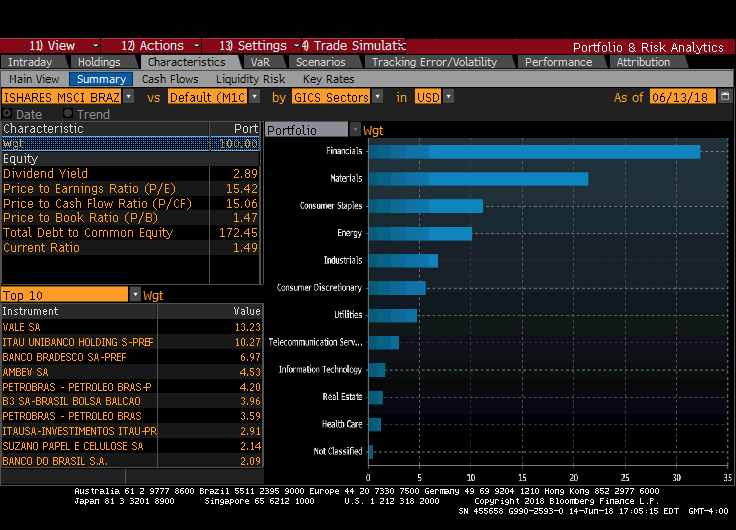Open the Portfolio chart series dropdown
The height and width of the screenshot is (530, 736).
355,130
